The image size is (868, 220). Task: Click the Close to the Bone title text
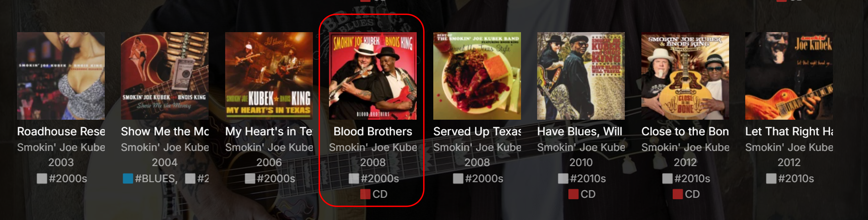click(x=685, y=131)
